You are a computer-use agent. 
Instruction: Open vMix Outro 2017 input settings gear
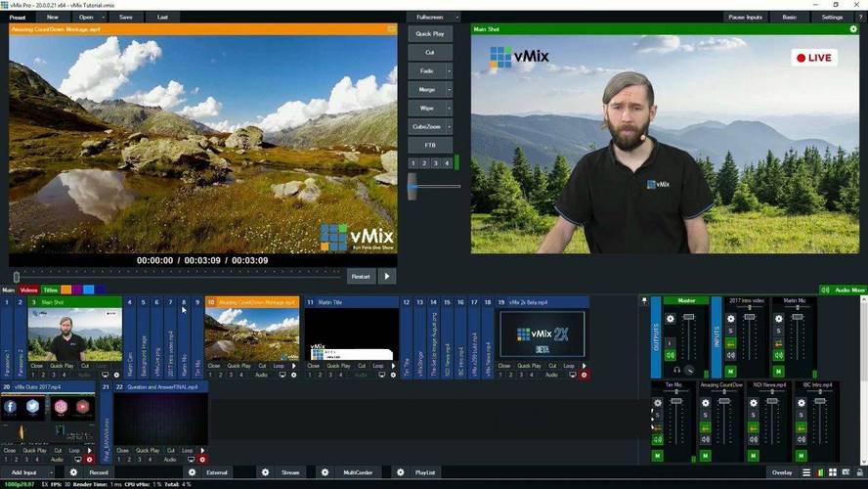pos(90,459)
